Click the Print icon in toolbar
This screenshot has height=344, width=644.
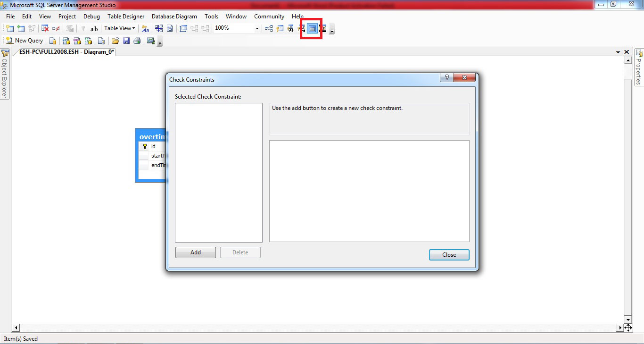tap(137, 41)
